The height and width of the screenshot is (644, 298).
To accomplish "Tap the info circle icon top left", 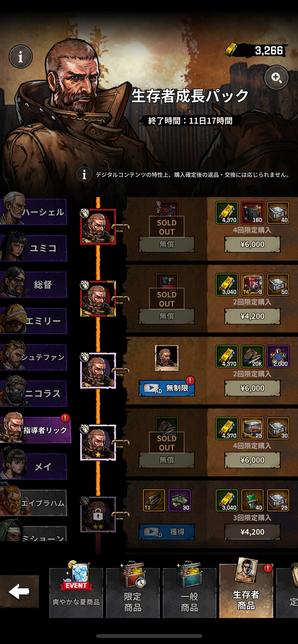I will point(21,56).
